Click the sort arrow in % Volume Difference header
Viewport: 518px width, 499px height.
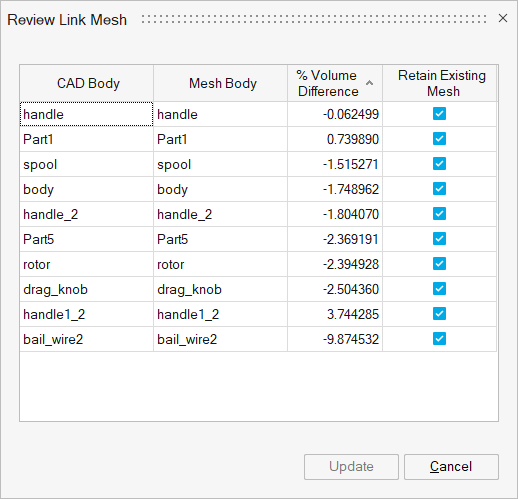(369, 83)
